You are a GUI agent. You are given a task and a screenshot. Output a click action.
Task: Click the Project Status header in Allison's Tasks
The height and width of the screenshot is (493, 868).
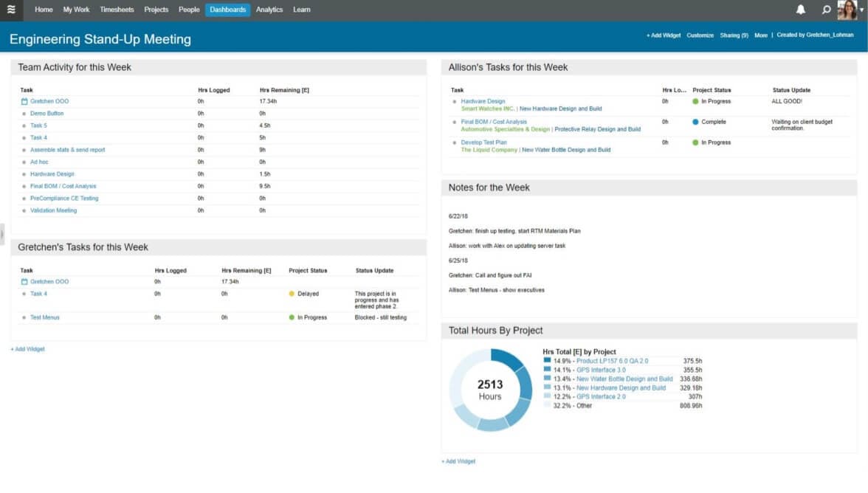pos(712,90)
